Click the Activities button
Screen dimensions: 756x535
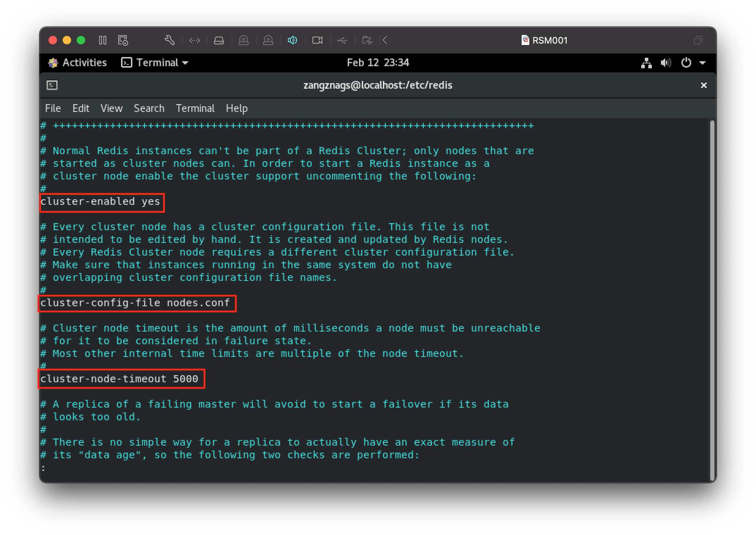pos(78,63)
